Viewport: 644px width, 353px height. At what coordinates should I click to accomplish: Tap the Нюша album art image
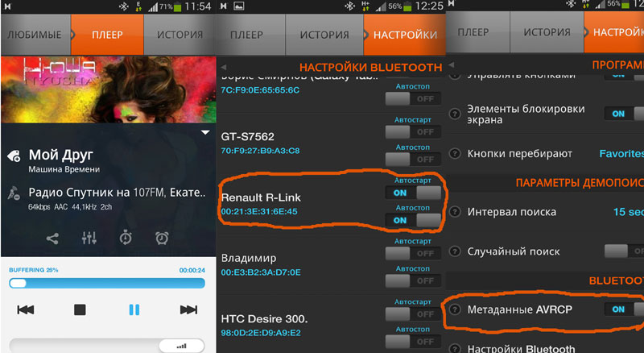point(109,89)
